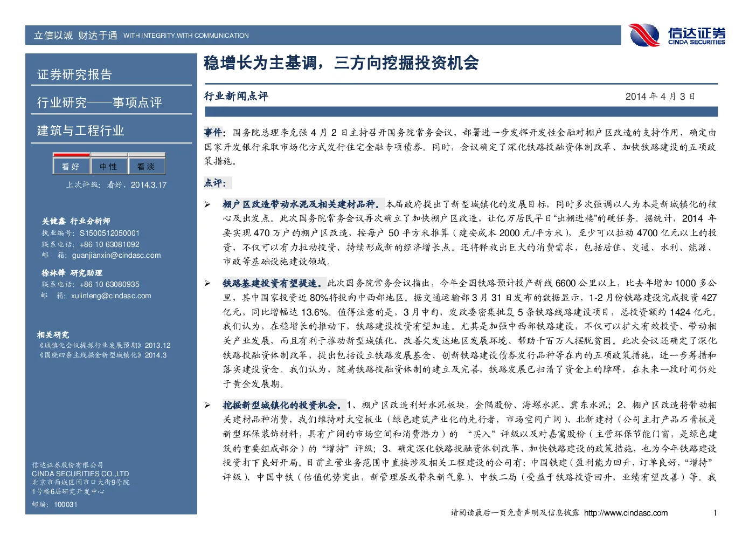This screenshot has height=535, width=756.
Task: Click page number 1 in footer
Action: pos(715,513)
